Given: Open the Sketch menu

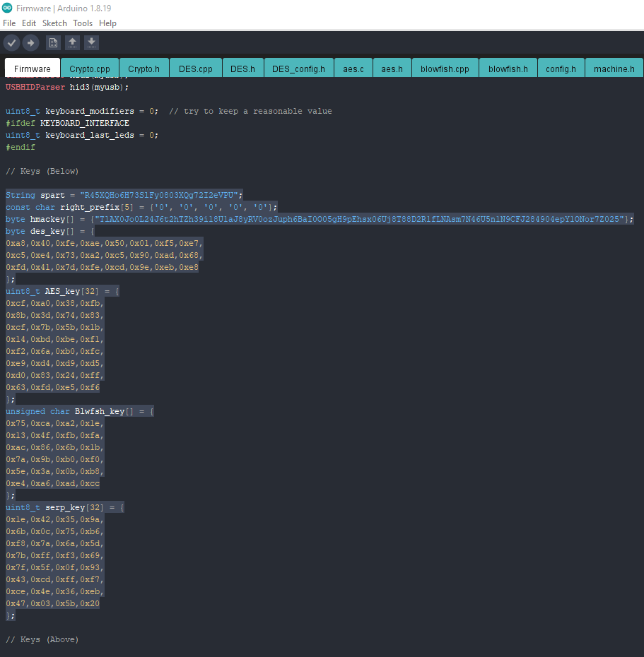Looking at the screenshot, I should tap(54, 23).
